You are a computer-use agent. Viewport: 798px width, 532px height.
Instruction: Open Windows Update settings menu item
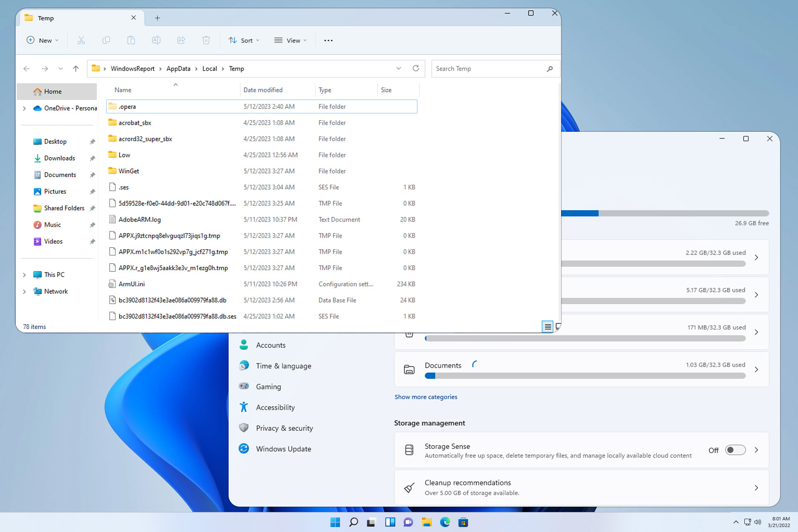click(283, 448)
